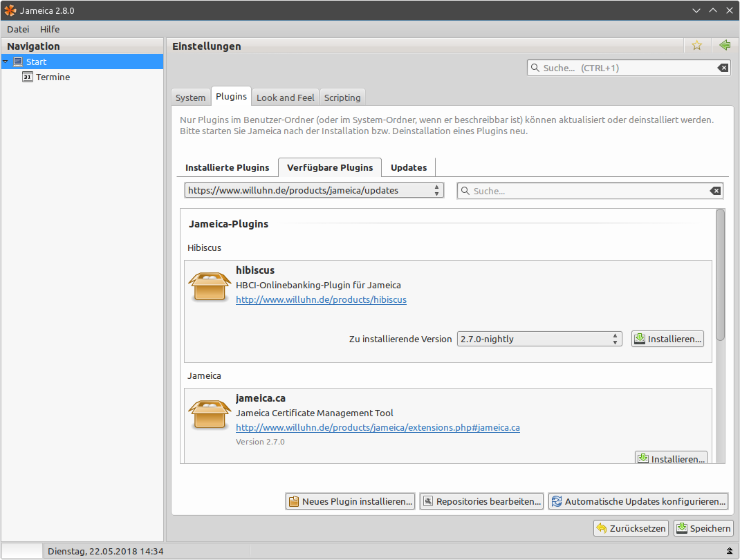Switch to the Look and Feel tab

(x=286, y=97)
